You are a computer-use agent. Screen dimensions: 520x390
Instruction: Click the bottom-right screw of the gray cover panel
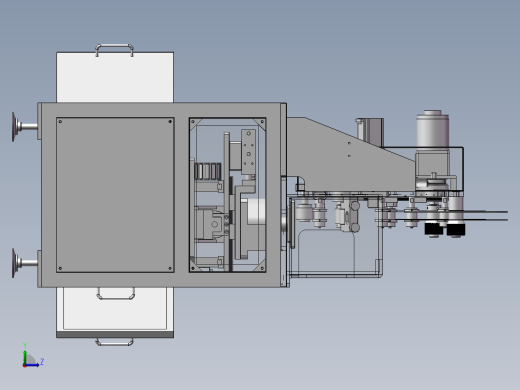[170, 268]
